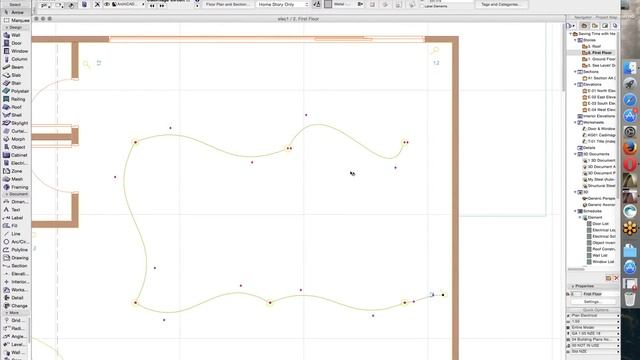
Task: Select the Zone tool
Action: [x=15, y=171]
